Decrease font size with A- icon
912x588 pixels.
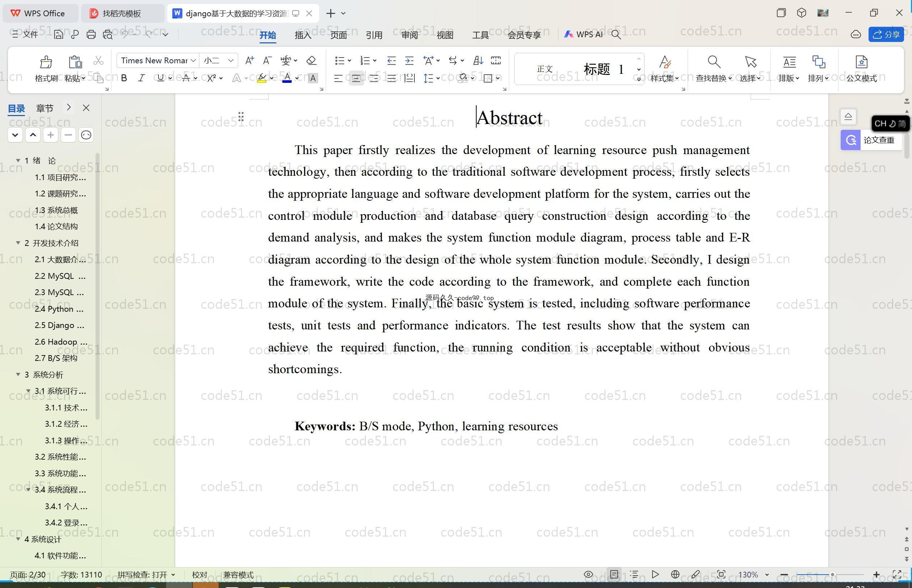(267, 60)
